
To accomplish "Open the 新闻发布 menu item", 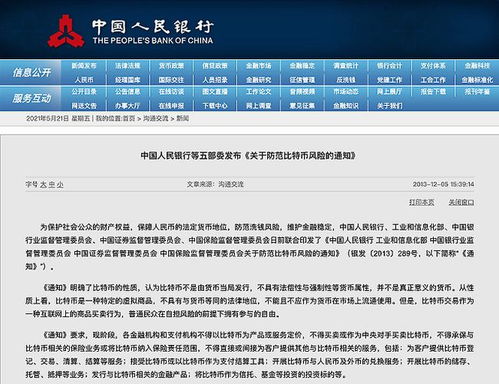I will click(x=84, y=66).
